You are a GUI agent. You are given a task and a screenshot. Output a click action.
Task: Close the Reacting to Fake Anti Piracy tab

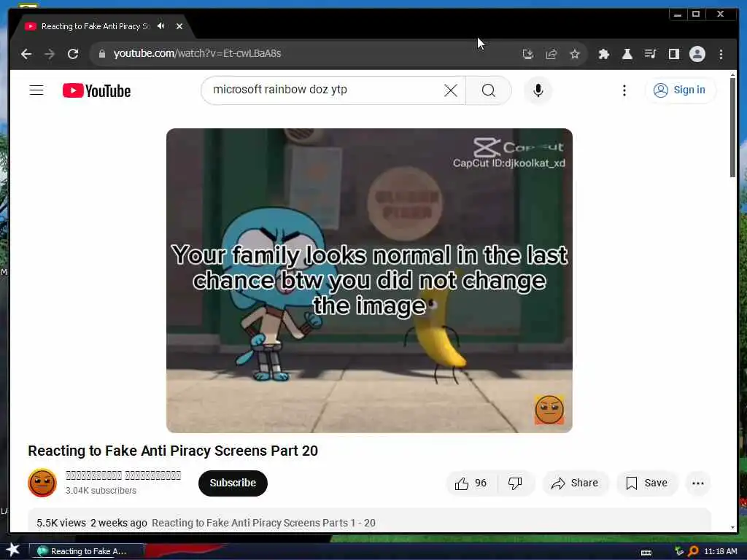coord(179,26)
